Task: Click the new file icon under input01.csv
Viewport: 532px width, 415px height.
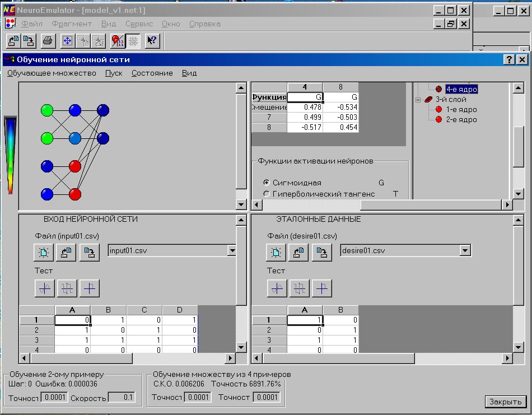Action: [44, 253]
